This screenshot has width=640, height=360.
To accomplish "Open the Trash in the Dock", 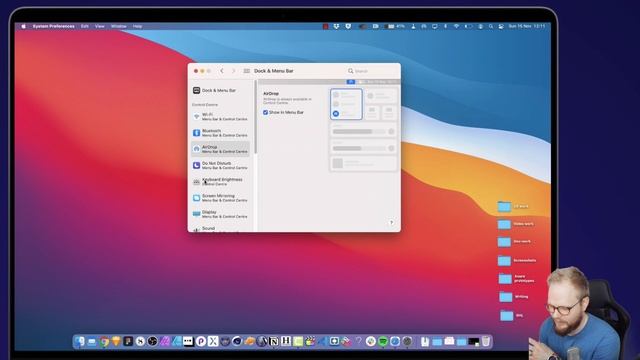I will click(x=485, y=341).
